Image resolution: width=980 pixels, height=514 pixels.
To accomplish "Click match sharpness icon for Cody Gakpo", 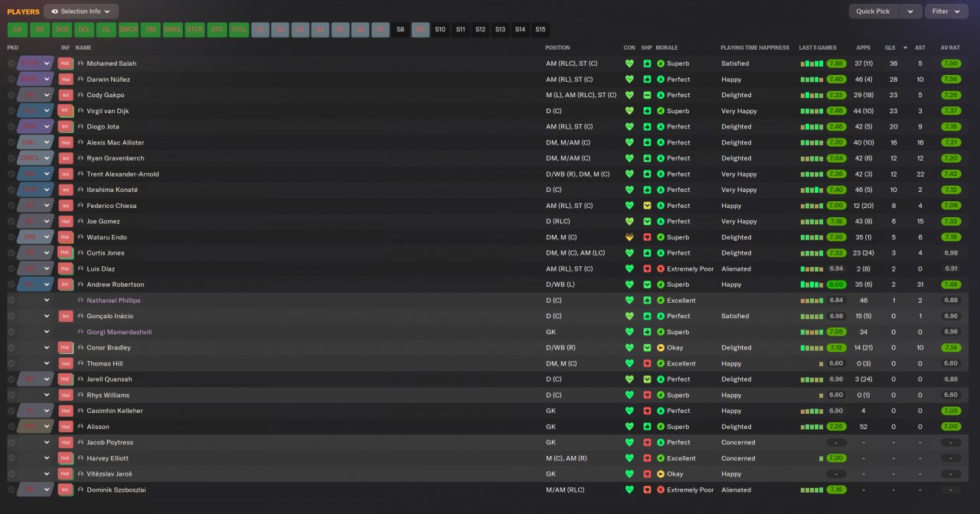I will [x=647, y=95].
